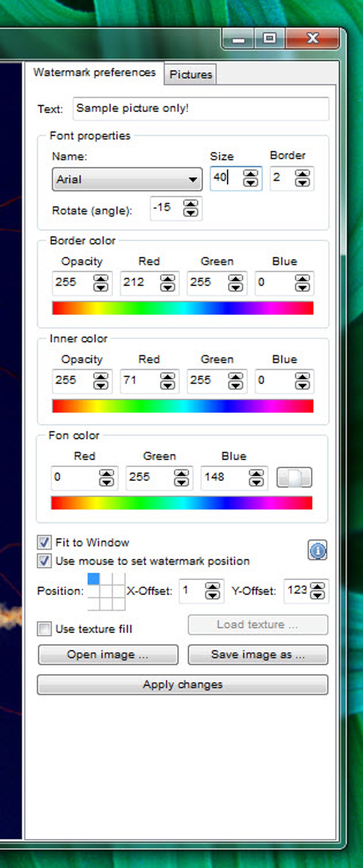Adjust Border color Red spinner
This screenshot has height=868, width=363.
tap(168, 283)
